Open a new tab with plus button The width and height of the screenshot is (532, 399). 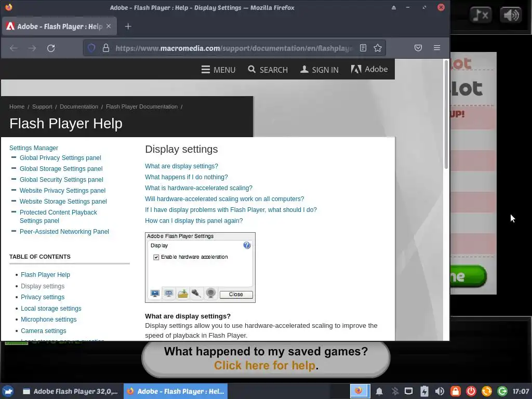tap(128, 26)
